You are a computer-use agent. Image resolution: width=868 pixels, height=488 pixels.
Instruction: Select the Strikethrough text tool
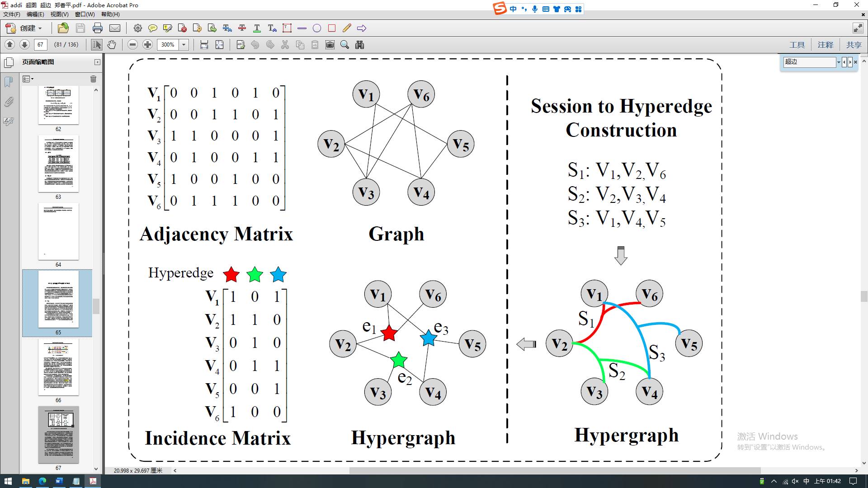pos(242,28)
